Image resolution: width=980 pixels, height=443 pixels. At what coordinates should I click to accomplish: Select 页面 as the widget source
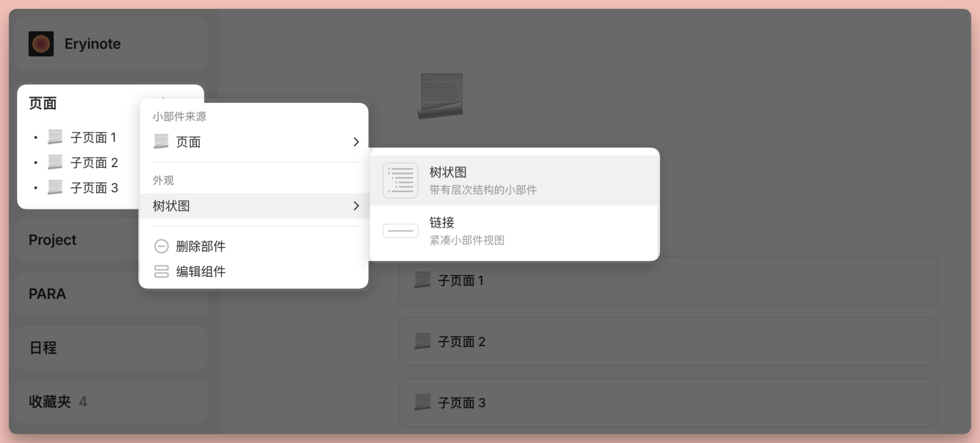(x=254, y=142)
